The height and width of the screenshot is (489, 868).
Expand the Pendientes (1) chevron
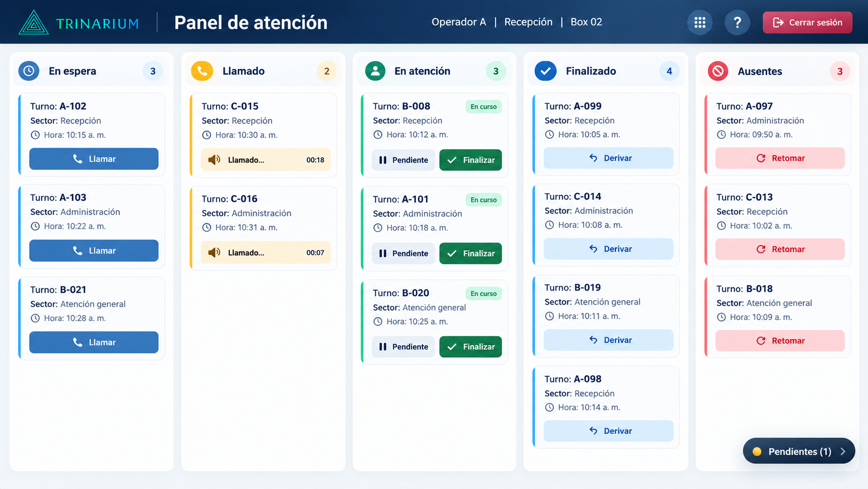pos(843,452)
